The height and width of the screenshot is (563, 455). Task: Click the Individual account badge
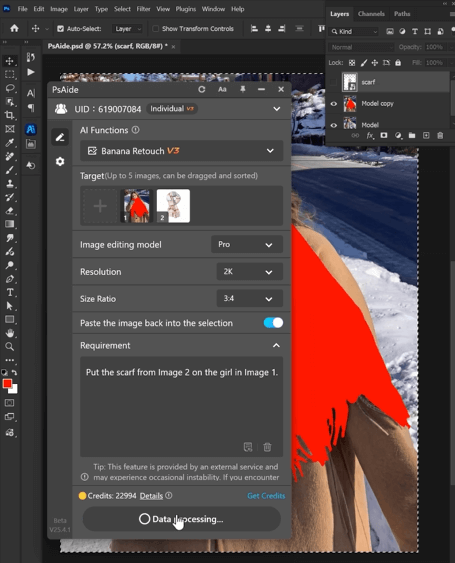pyautogui.click(x=172, y=109)
